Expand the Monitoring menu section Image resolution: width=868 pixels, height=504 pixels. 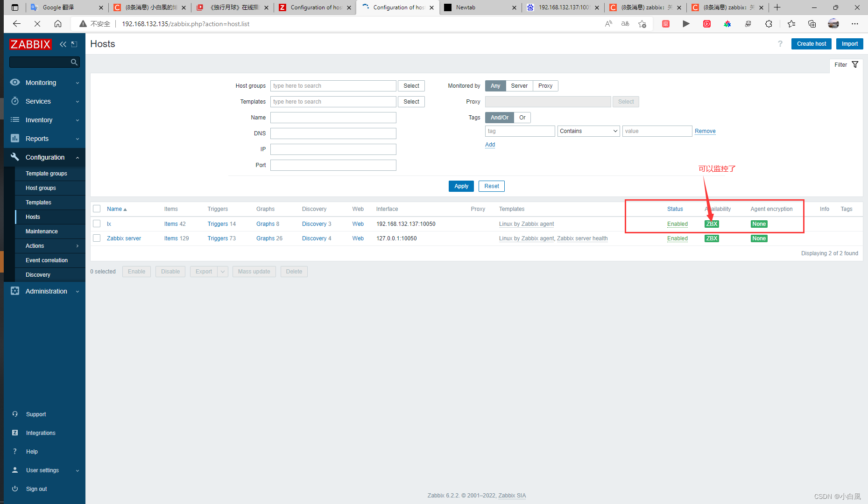coord(78,83)
